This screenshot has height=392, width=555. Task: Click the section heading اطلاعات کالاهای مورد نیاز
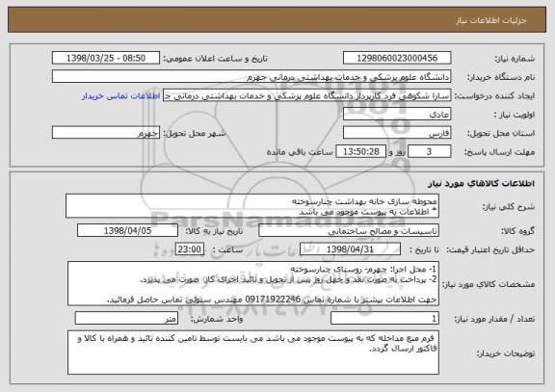(482, 183)
